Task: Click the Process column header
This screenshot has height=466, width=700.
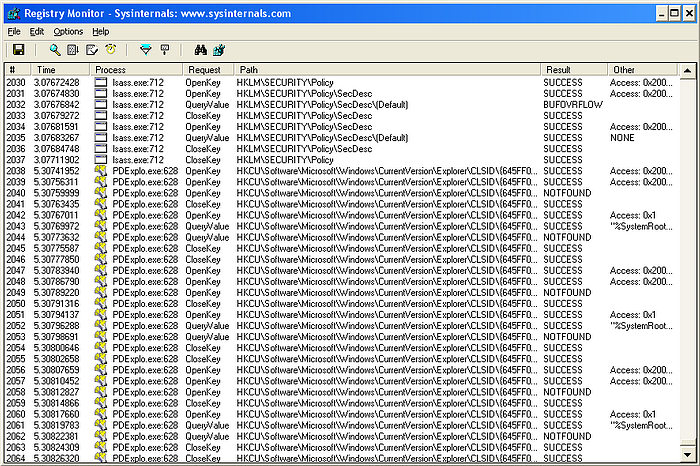Action: (x=136, y=70)
